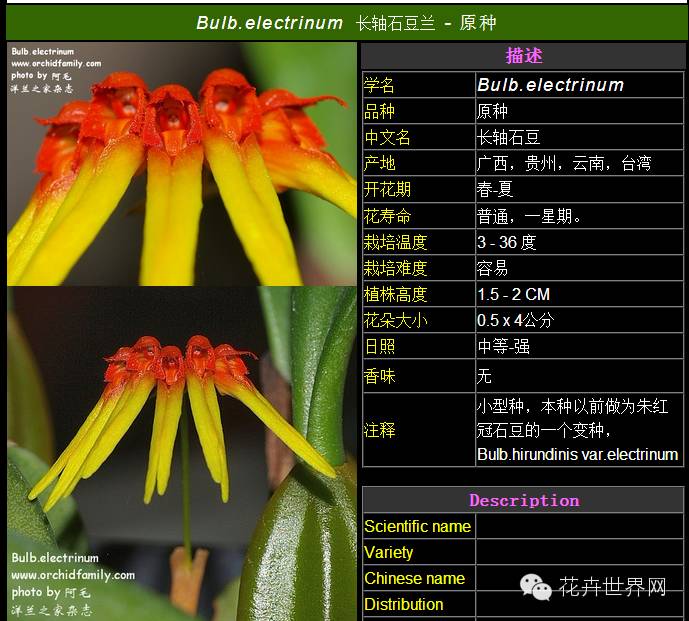The height and width of the screenshot is (621, 689).
Task: Select the Bulb.electrinum value in 学名 row
Action: click(x=550, y=86)
